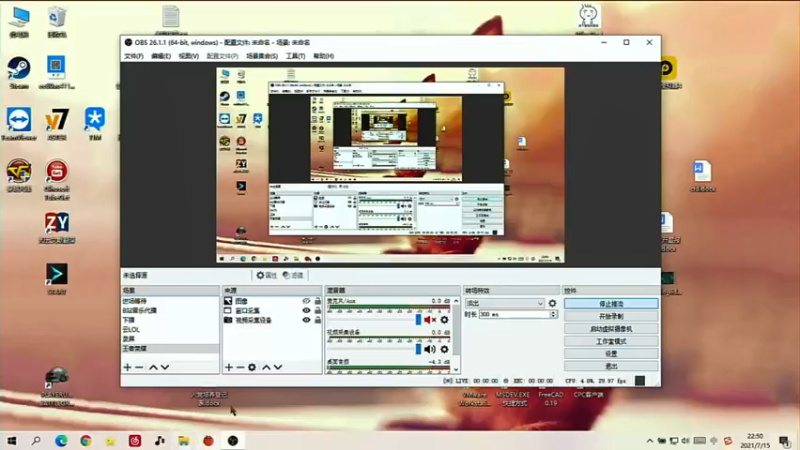Click 设置 settings button
The image size is (800, 450).
point(611,354)
